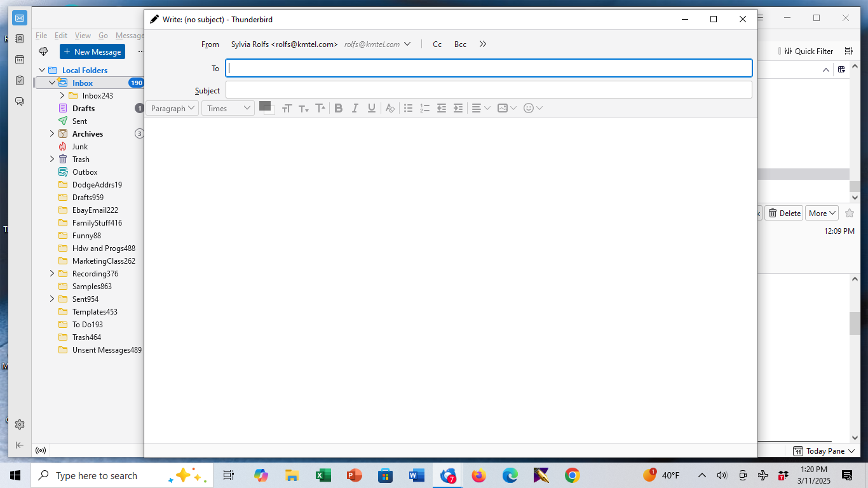Click the Delete button in message header
868x488 pixels.
pos(784,213)
